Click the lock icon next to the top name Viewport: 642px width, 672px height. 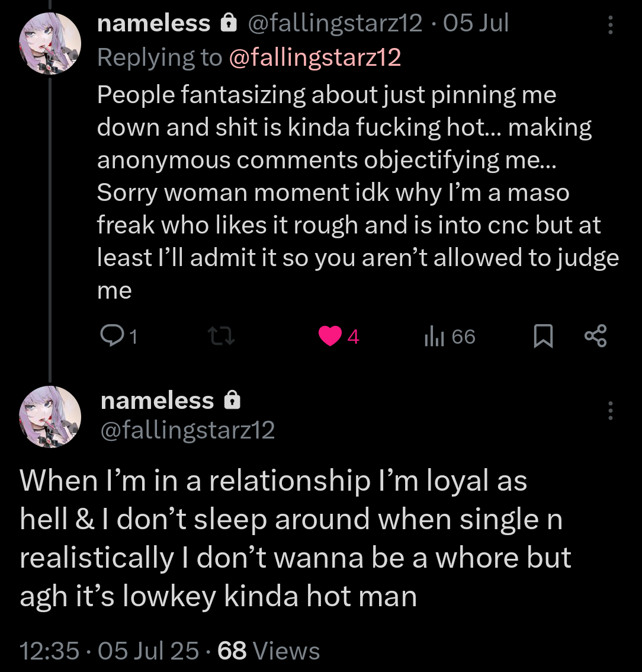pyautogui.click(x=228, y=24)
